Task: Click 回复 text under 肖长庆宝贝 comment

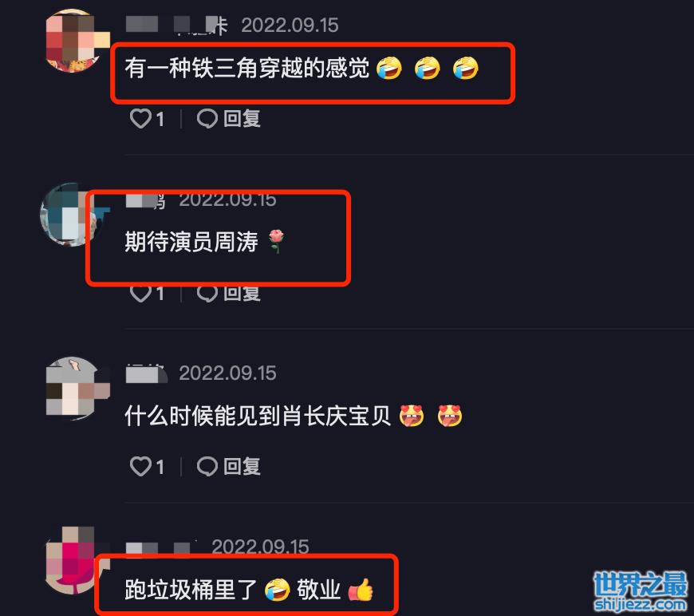Action: [242, 466]
